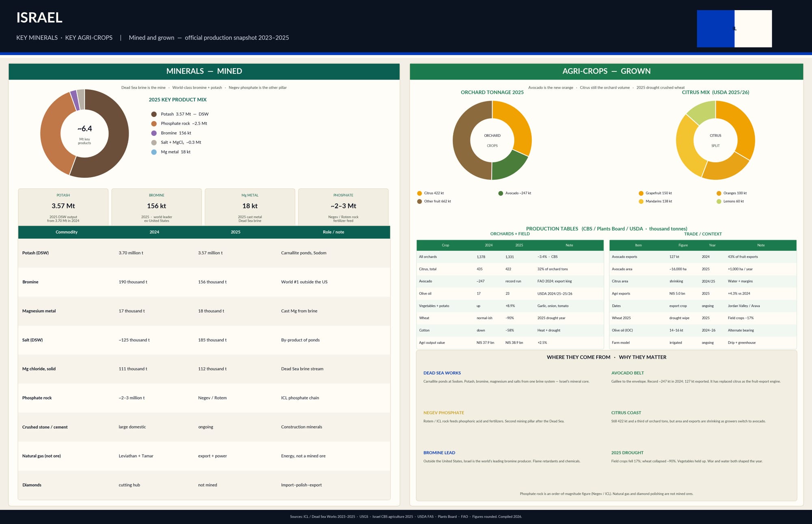
Task: Click the Commodity column header
Action: point(67,232)
